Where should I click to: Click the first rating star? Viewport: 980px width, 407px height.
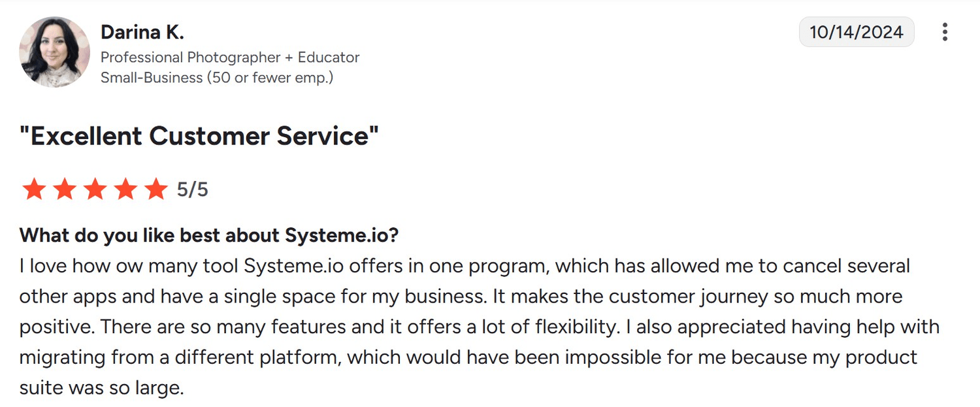pos(33,189)
